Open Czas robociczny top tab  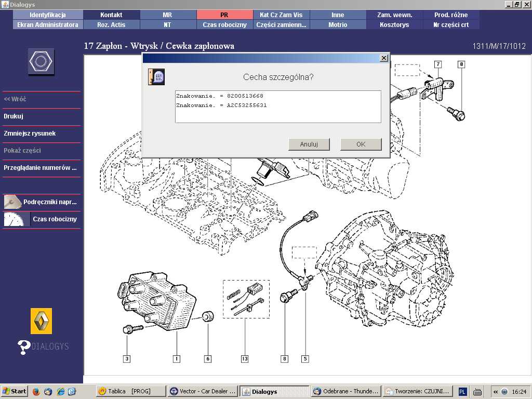pos(224,24)
